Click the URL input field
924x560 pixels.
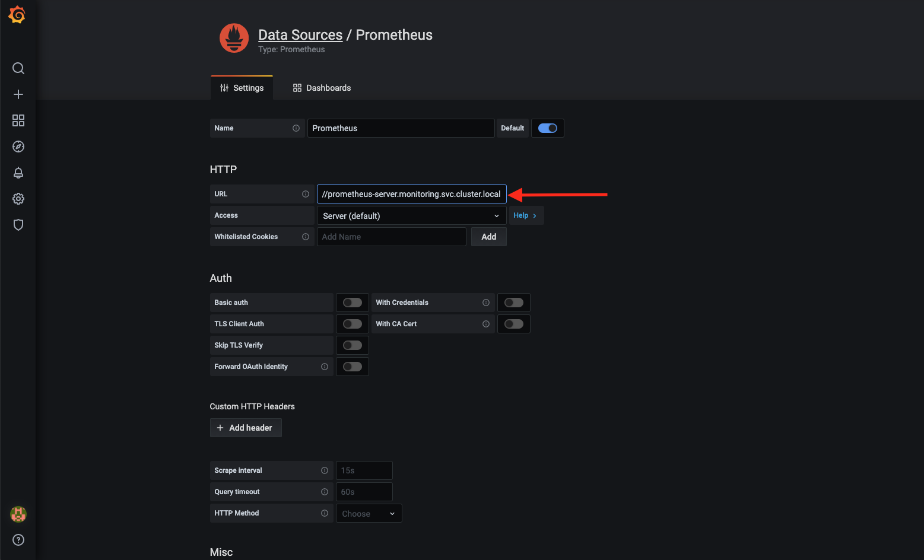click(411, 194)
